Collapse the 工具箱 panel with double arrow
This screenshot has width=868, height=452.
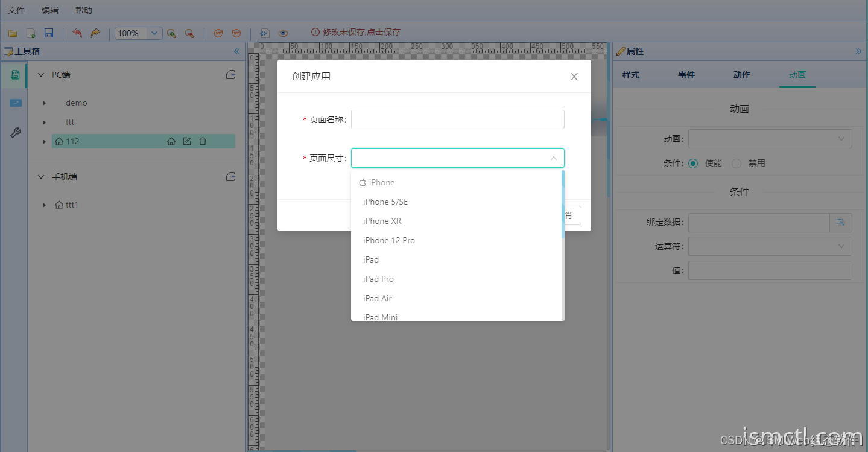(236, 51)
